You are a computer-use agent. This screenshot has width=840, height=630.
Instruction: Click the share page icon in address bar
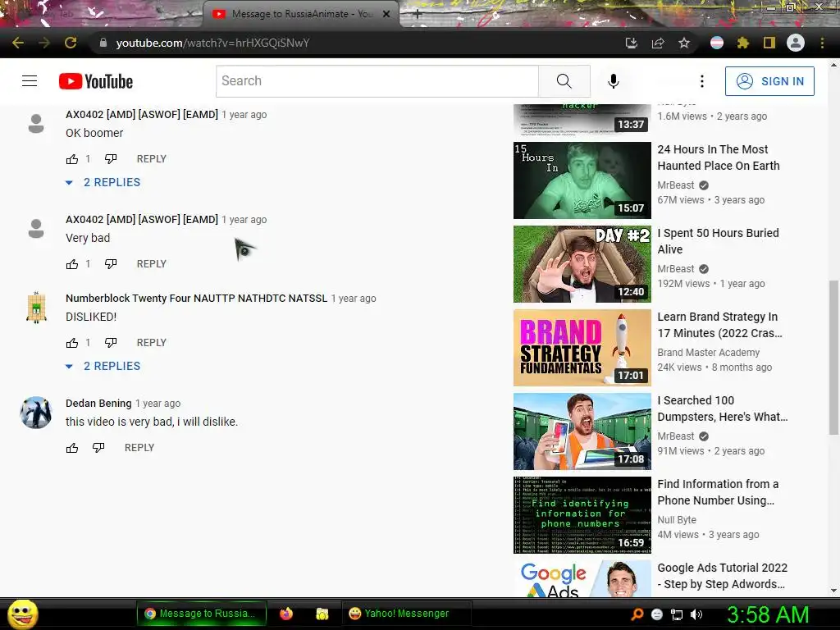[x=658, y=43]
